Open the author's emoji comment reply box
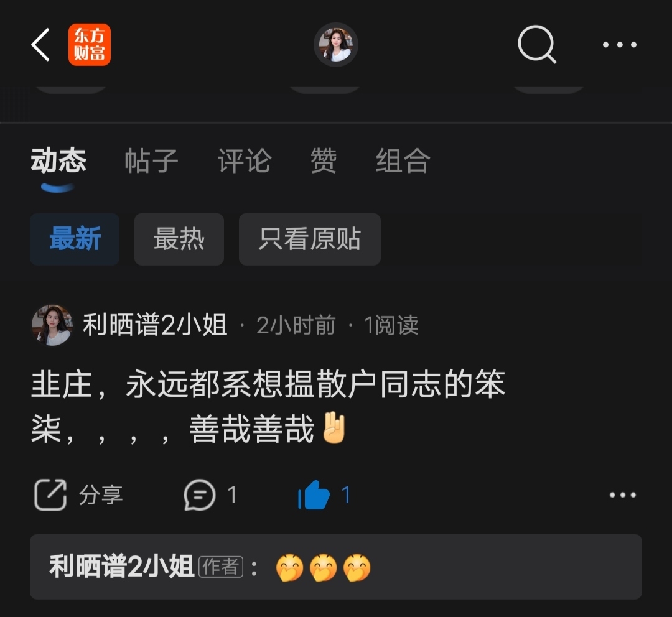This screenshot has height=617, width=672. (x=336, y=567)
